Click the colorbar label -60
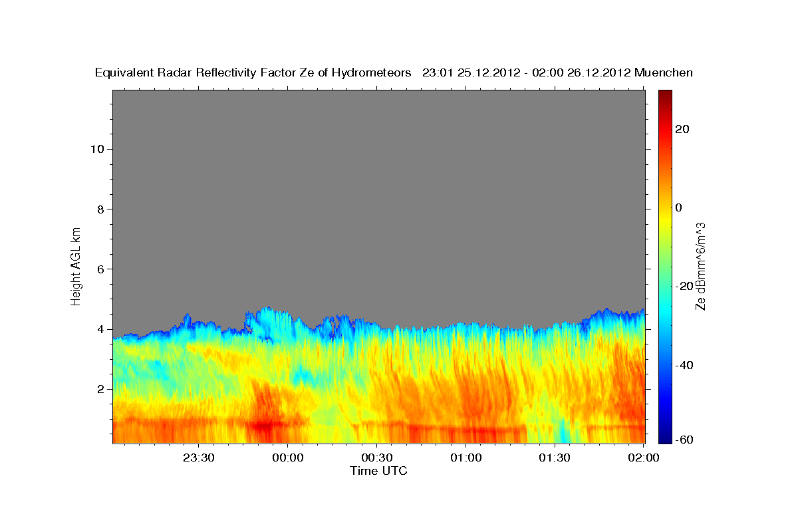Image resolution: width=798 pixels, height=532 pixels. [684, 440]
